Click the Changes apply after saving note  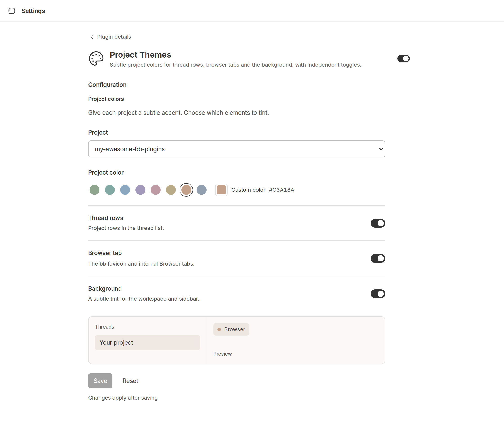(123, 398)
